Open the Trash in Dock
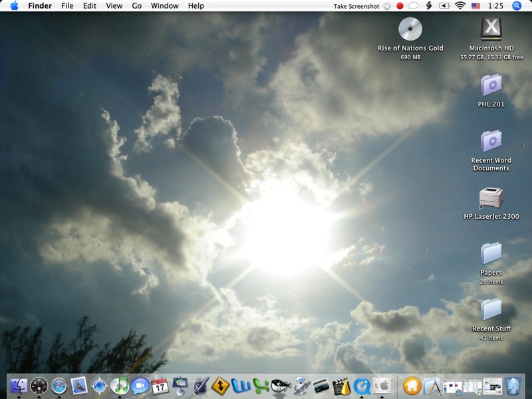This screenshot has height=399, width=532. (512, 386)
